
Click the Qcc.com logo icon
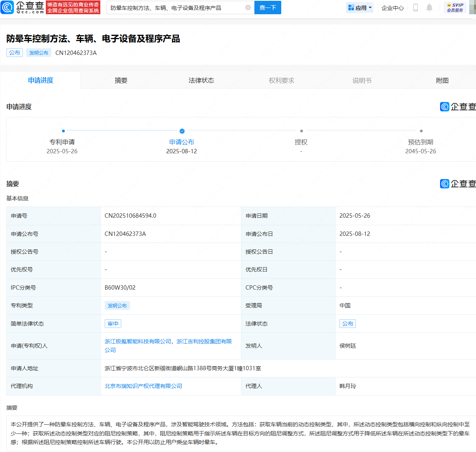coord(8,8)
